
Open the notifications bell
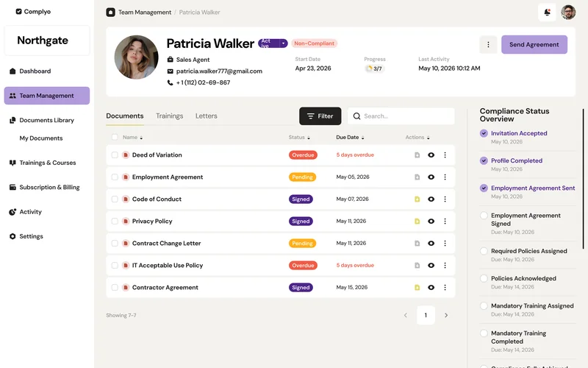pyautogui.click(x=547, y=13)
